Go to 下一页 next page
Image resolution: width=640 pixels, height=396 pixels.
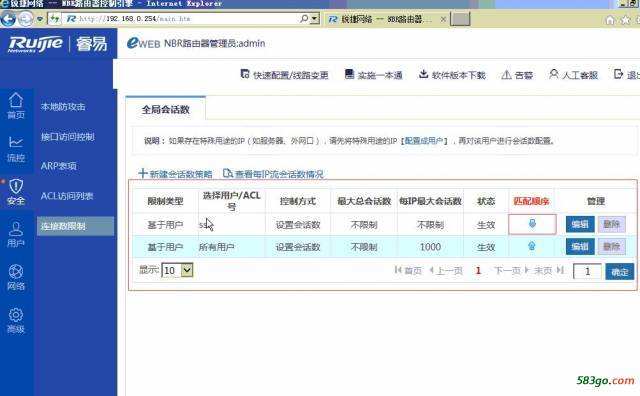coord(511,270)
